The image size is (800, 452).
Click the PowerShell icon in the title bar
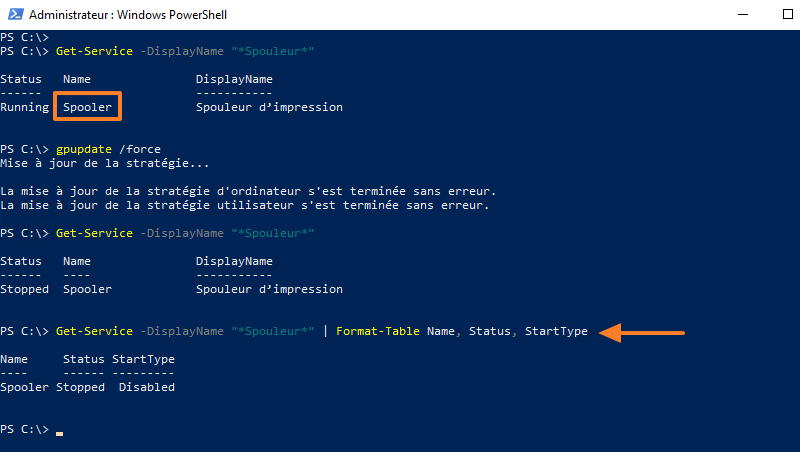[x=13, y=15]
